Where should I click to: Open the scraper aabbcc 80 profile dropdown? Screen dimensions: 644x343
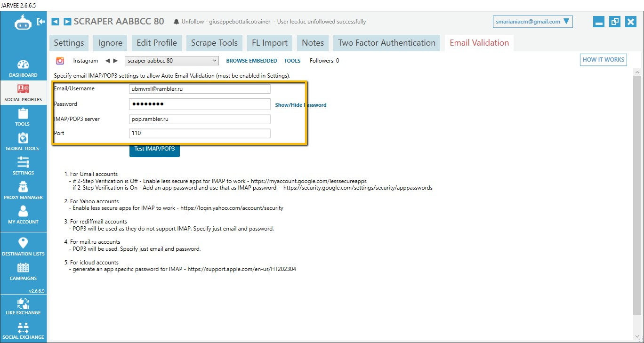(x=172, y=61)
